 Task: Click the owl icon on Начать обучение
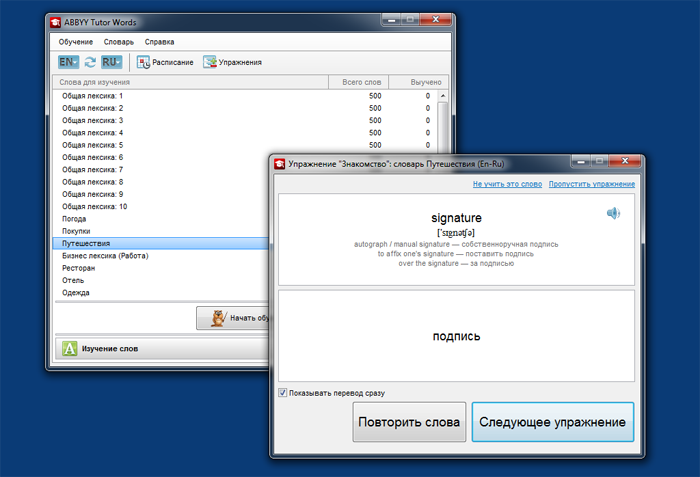pos(217,318)
